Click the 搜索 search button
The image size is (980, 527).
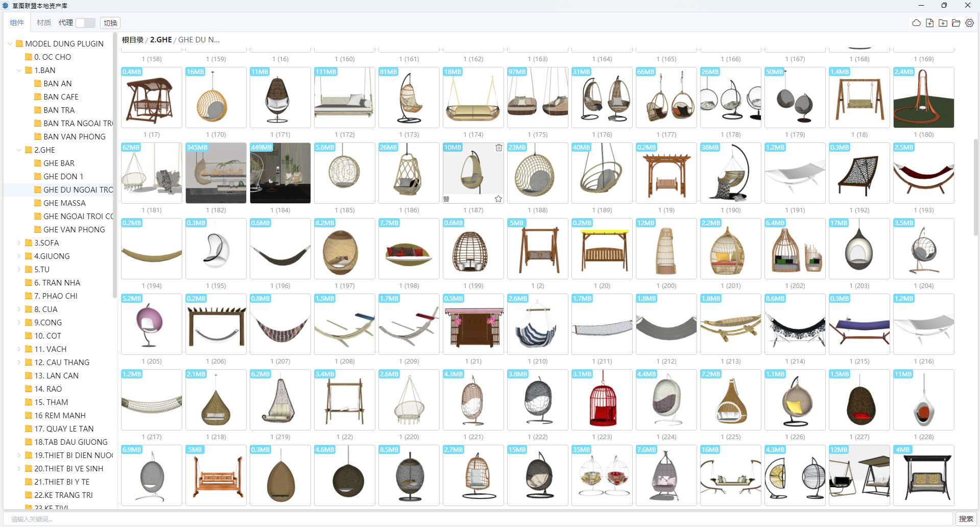965,519
